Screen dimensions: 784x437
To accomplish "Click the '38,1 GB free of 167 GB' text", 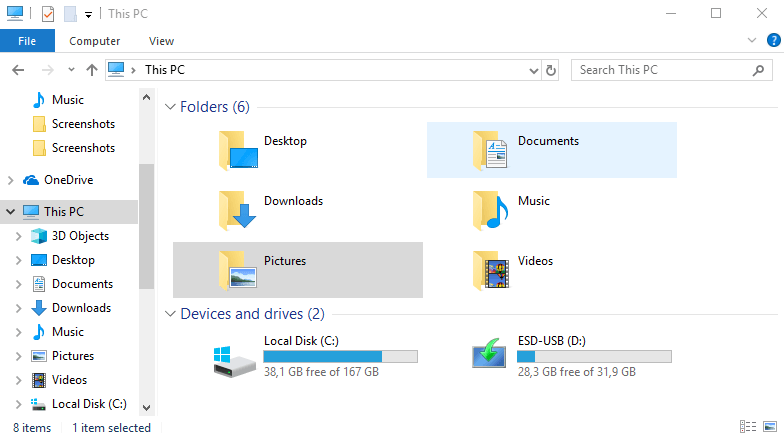I will [x=322, y=372].
